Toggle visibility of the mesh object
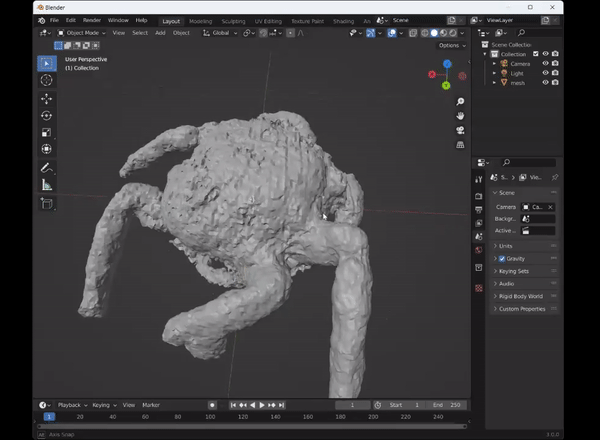 545,83
